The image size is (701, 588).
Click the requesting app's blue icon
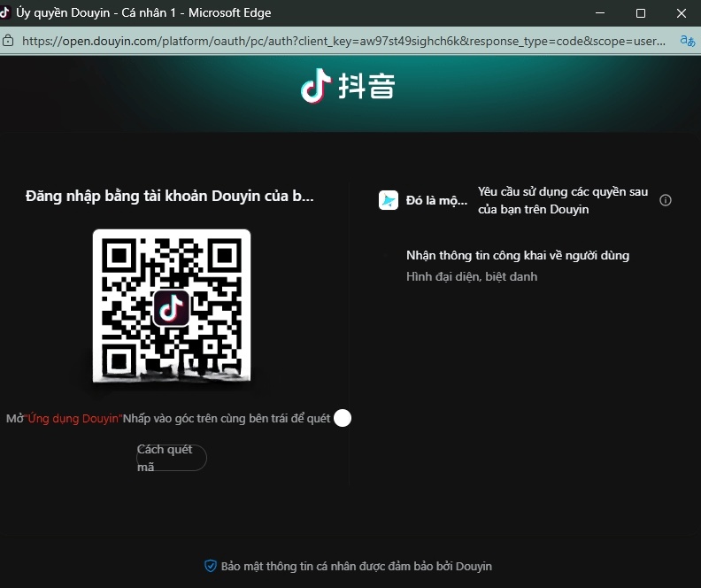[x=389, y=200]
